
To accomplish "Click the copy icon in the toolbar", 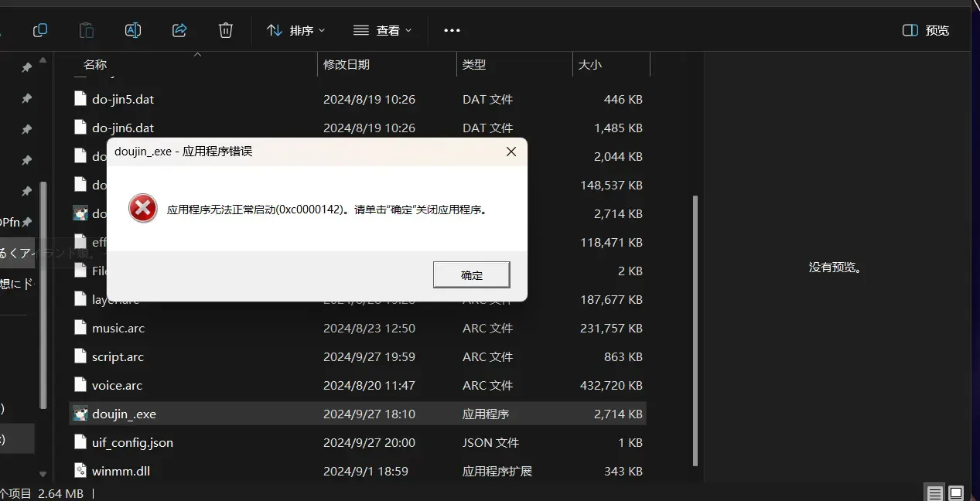I will click(x=40, y=30).
